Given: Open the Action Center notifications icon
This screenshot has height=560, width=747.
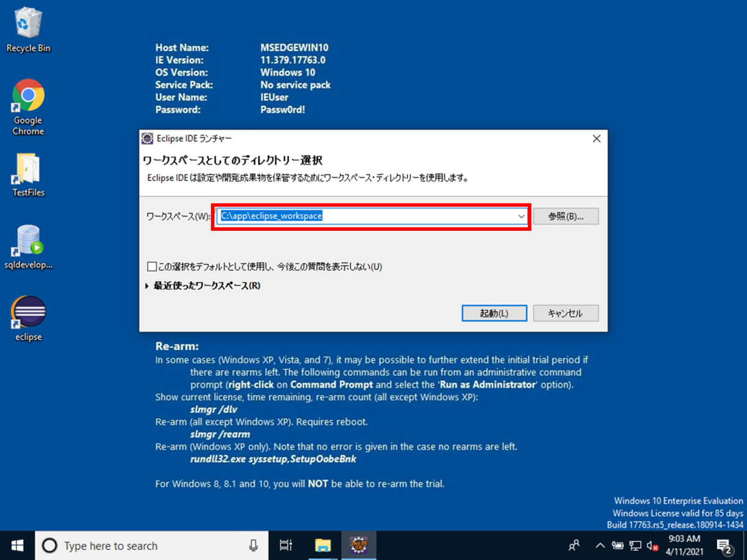Looking at the screenshot, I should 725,546.
